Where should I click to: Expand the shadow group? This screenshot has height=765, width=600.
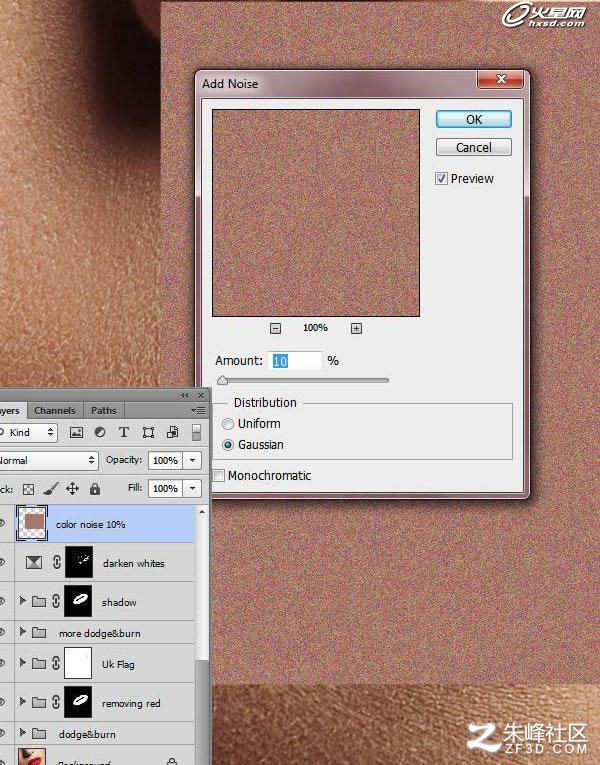coord(22,601)
